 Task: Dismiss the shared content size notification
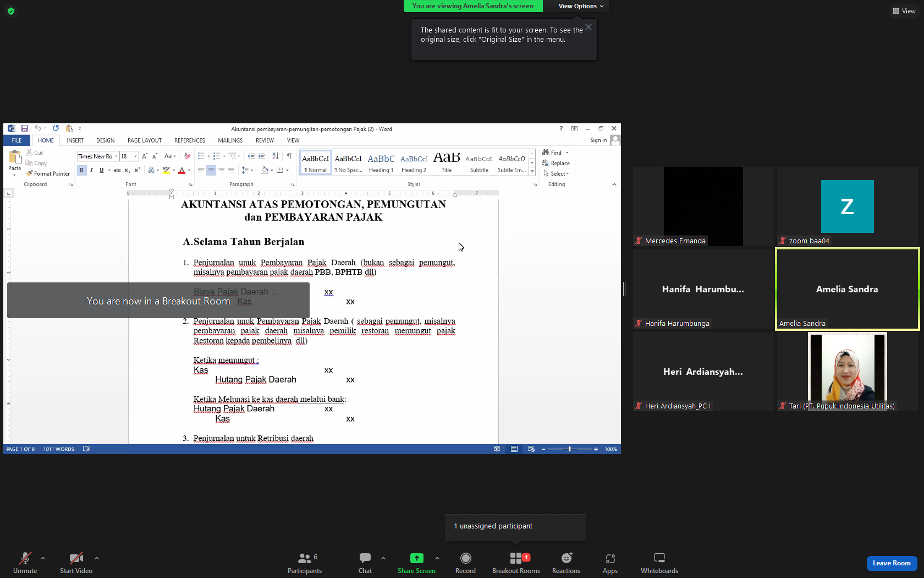588,27
